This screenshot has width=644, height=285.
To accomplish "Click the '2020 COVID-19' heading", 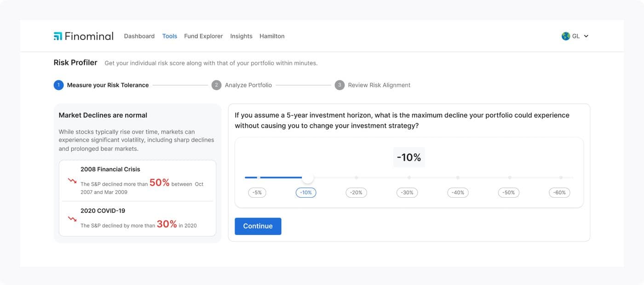I will [103, 211].
